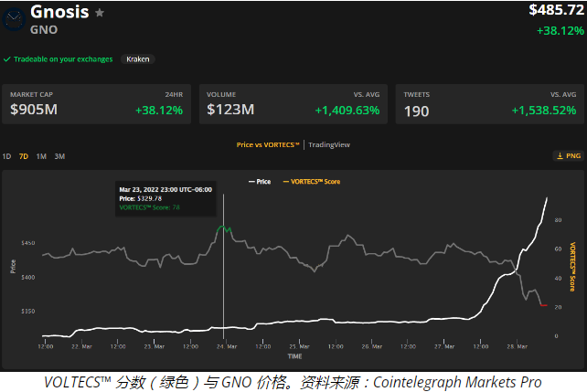Click the Market Cap $905M value
Viewport: 587px width, 392px height.
coord(34,110)
